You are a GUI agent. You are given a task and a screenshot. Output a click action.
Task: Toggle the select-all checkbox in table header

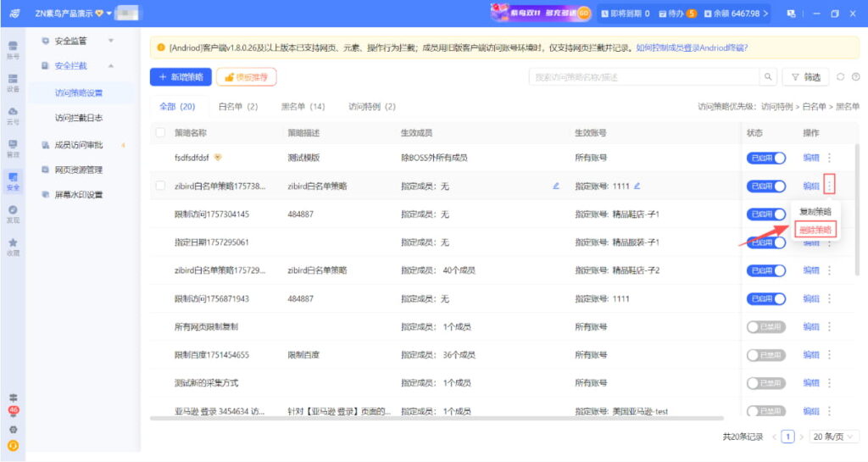click(x=160, y=133)
